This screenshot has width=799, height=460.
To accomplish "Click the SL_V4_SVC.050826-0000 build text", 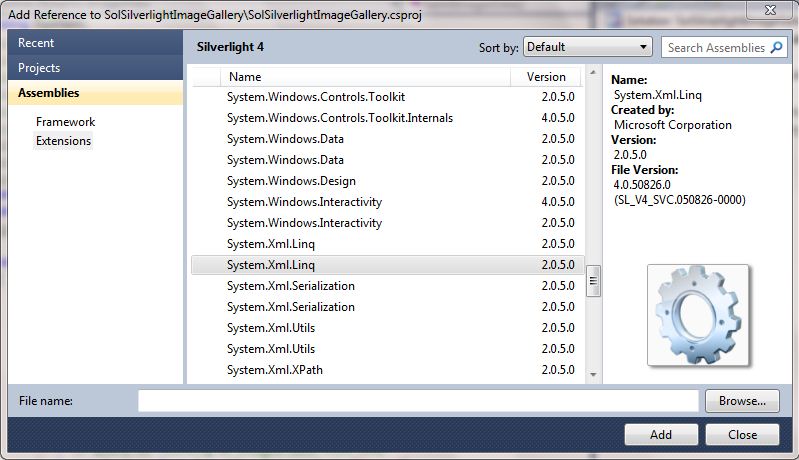I will pos(680,200).
